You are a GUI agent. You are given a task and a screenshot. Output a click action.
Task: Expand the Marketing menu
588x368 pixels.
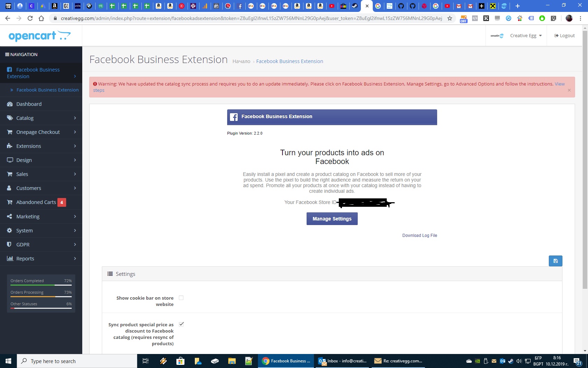click(x=41, y=217)
